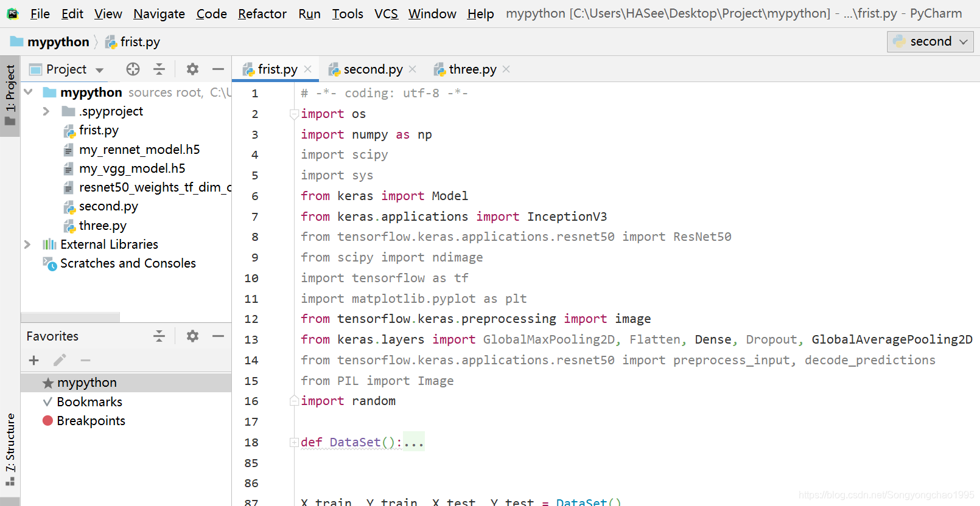Open the VCS menu
Viewport: 980px width, 506px height.
[386, 13]
